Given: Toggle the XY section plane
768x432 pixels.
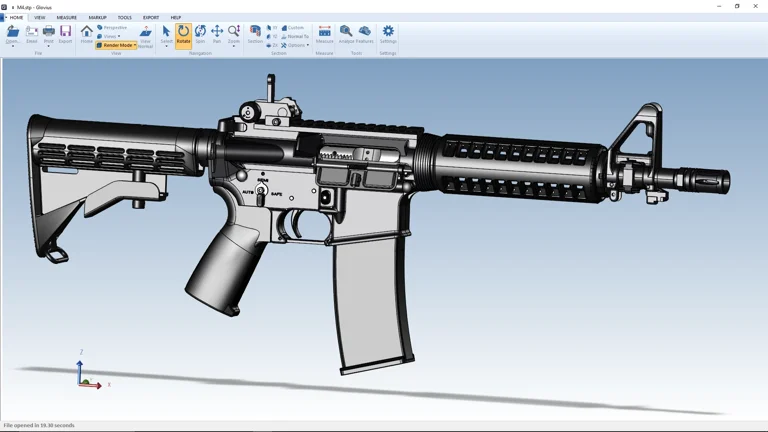Looking at the screenshot, I should coord(272,28).
